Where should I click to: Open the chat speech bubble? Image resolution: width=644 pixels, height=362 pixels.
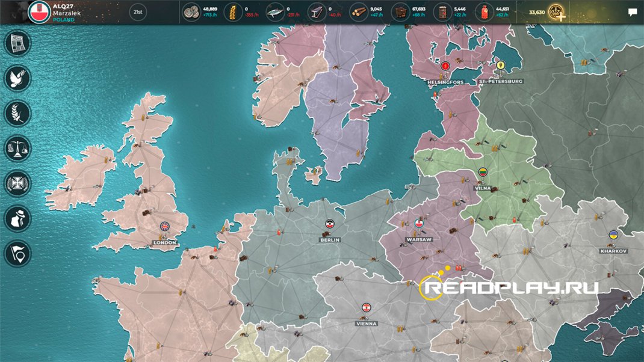point(633,12)
